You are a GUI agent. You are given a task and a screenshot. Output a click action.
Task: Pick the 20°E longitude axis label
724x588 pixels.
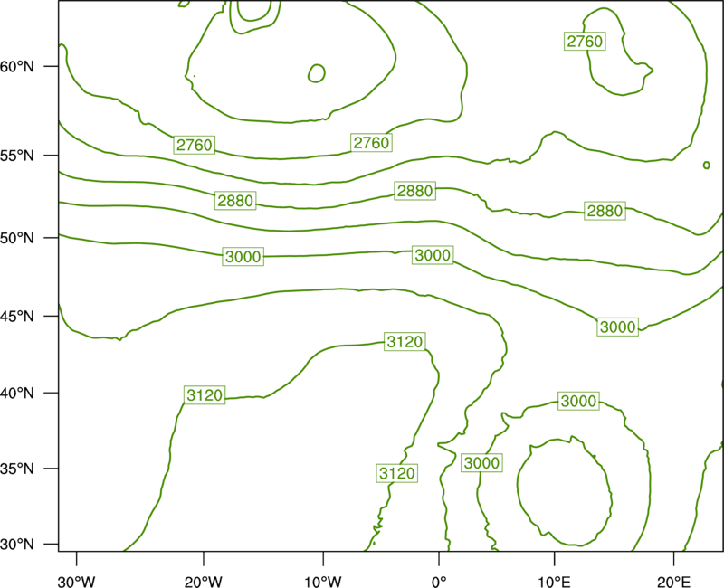tap(673, 582)
